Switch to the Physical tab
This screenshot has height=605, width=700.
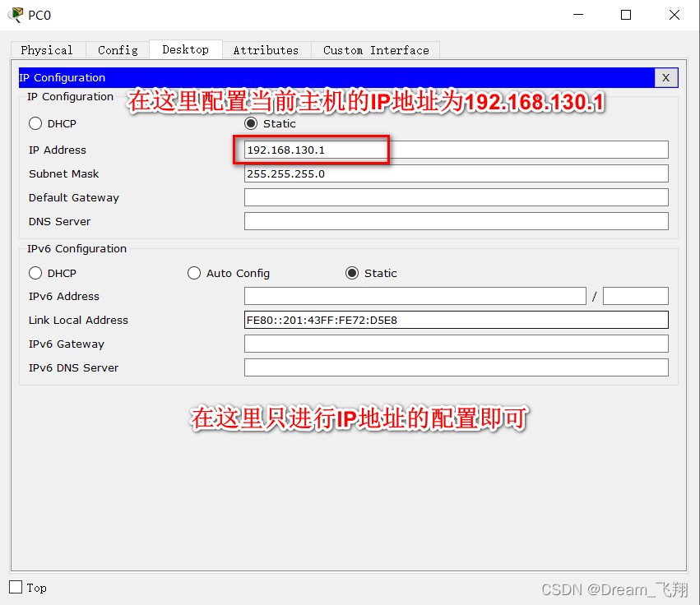(47, 50)
